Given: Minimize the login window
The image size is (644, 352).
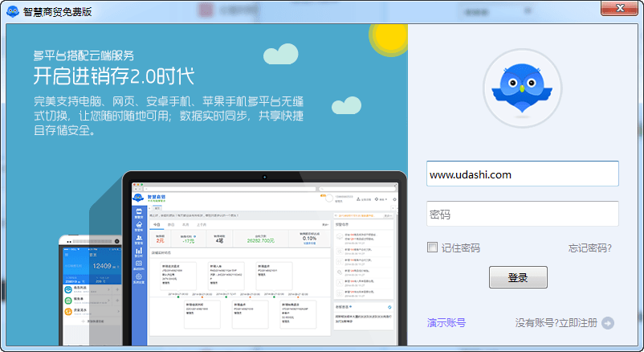Looking at the screenshot, I should coord(585,7).
